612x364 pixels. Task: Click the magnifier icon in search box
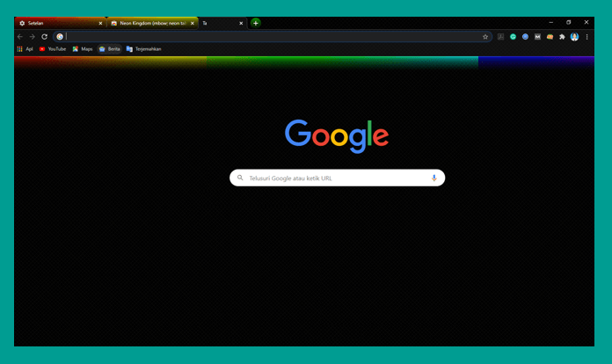coord(240,178)
